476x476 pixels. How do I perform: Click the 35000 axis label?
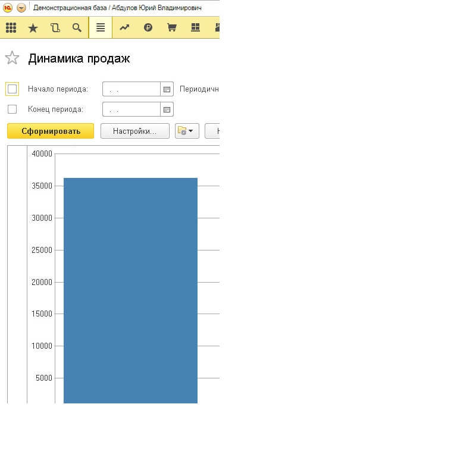click(42, 186)
